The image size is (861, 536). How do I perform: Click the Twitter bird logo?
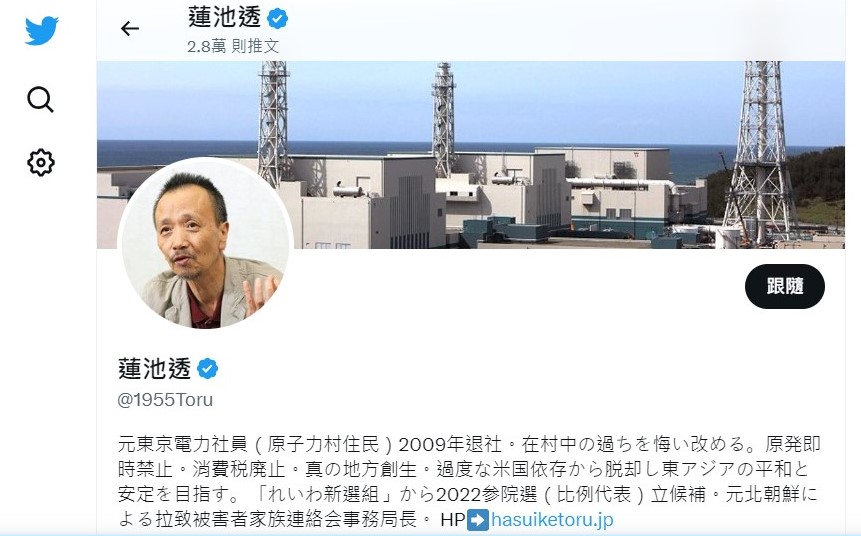click(x=42, y=30)
